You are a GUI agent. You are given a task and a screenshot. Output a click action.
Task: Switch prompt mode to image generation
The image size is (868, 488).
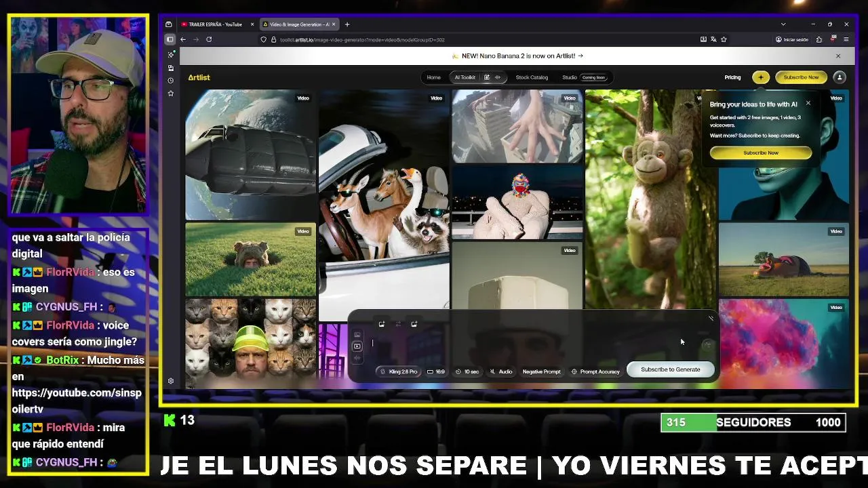pyautogui.click(x=357, y=334)
